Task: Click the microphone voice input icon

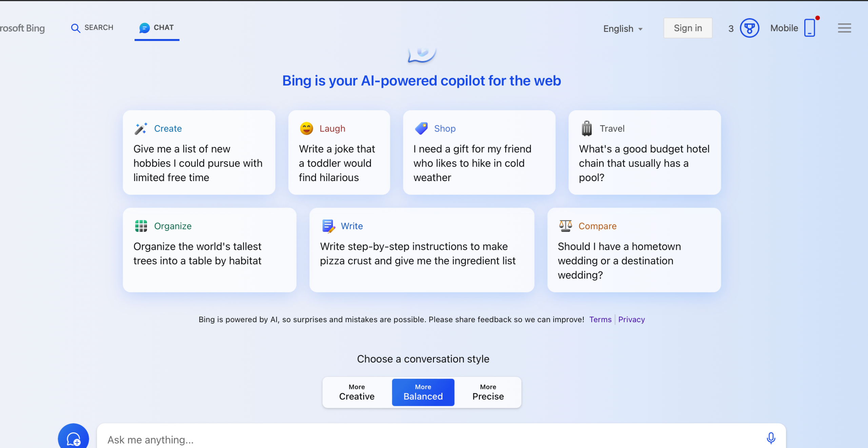Action: pyautogui.click(x=771, y=438)
